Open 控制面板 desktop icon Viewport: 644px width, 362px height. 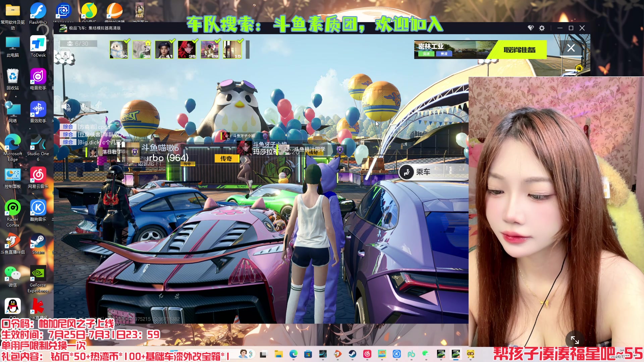click(x=13, y=178)
